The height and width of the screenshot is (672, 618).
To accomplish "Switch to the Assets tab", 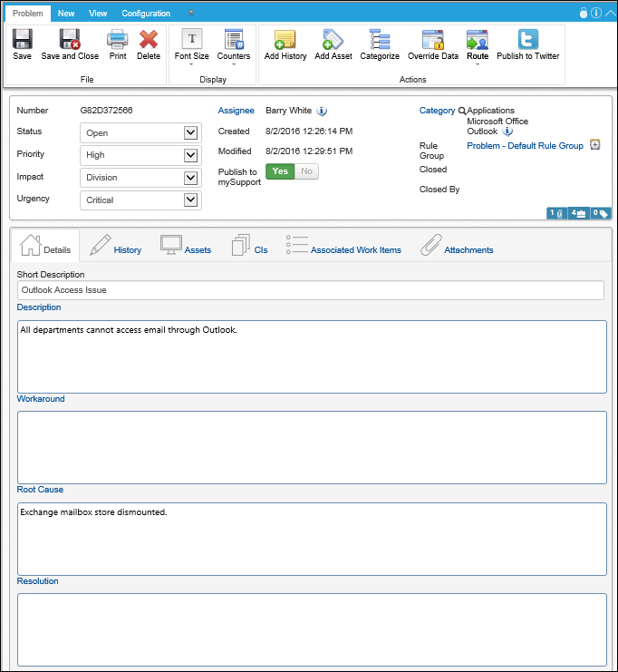I will [x=186, y=246].
